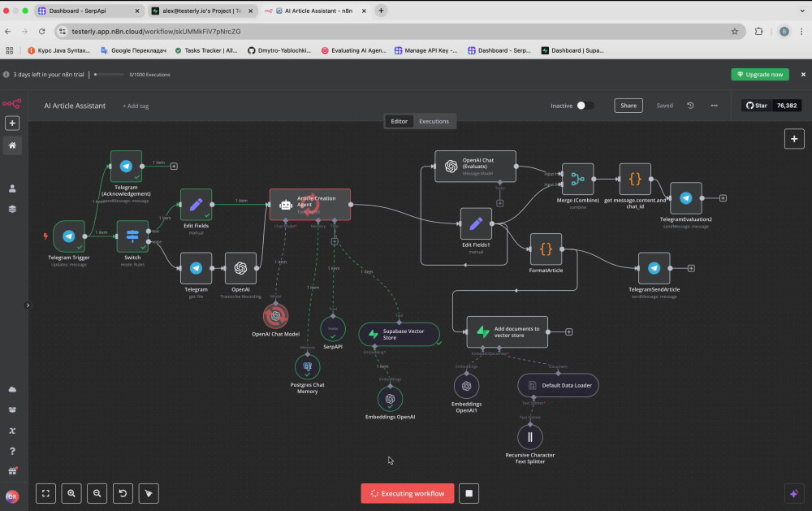Select Embeddings OpenAI1 node

coord(467,386)
